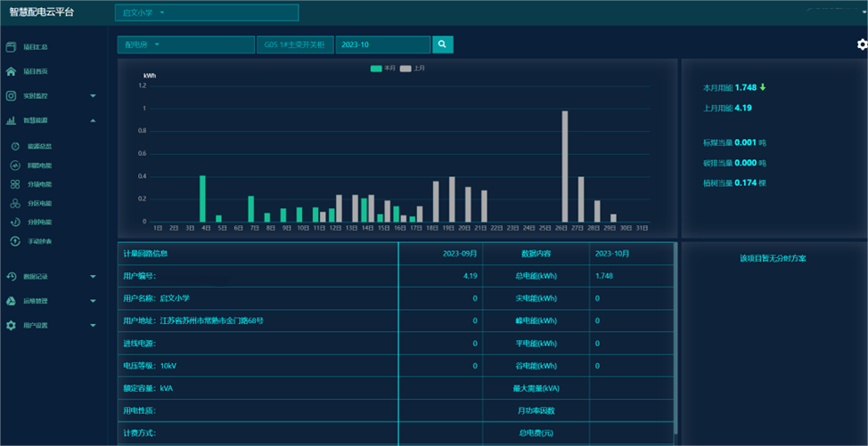
Task: Click 本月用能 1.748 value
Action: (746, 87)
